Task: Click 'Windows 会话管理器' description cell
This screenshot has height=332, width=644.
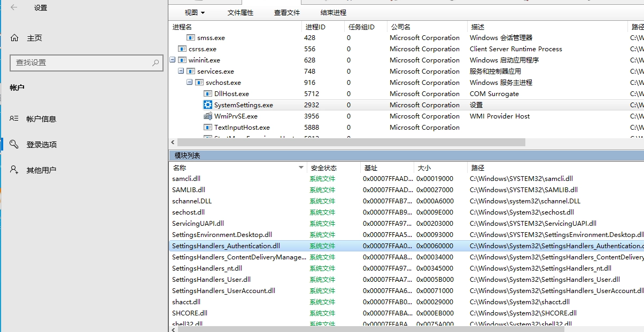Action: click(x=501, y=38)
